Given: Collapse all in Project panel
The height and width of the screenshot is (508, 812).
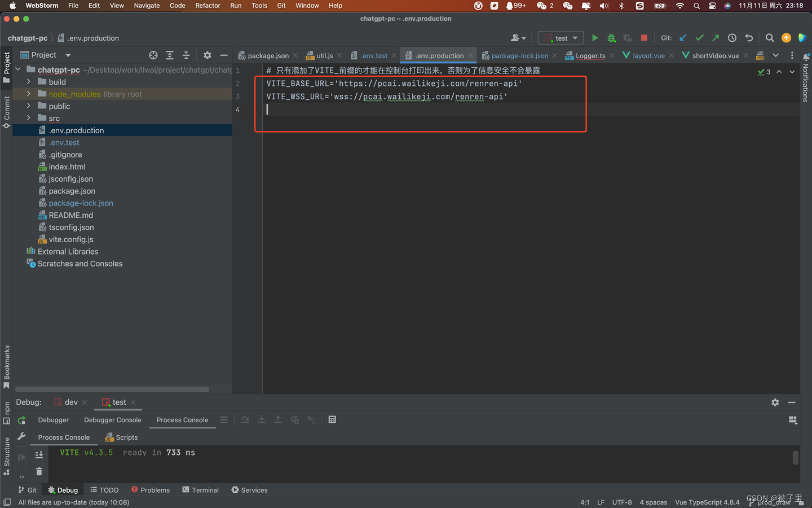Looking at the screenshot, I should click(x=186, y=55).
